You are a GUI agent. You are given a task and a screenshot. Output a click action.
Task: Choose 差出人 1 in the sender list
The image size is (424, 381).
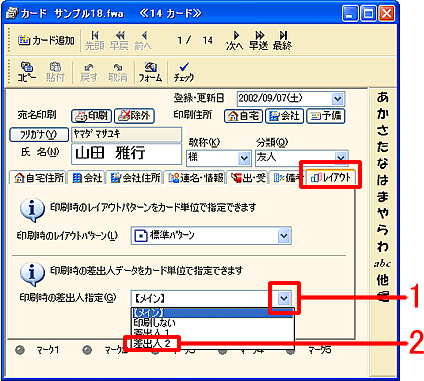coord(212,332)
